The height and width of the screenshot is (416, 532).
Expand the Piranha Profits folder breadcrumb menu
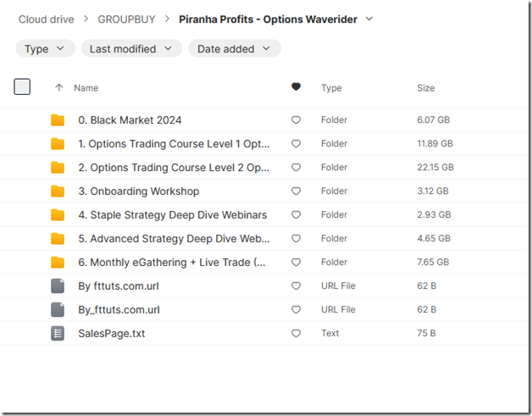[369, 19]
